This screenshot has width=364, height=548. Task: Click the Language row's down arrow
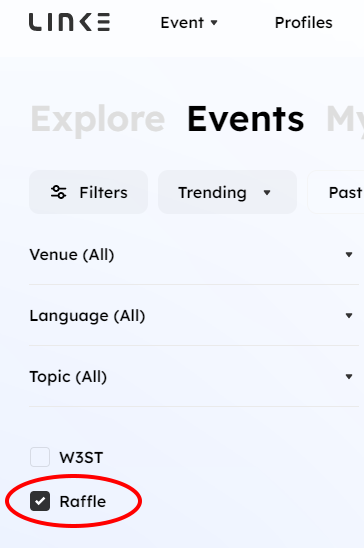349,316
